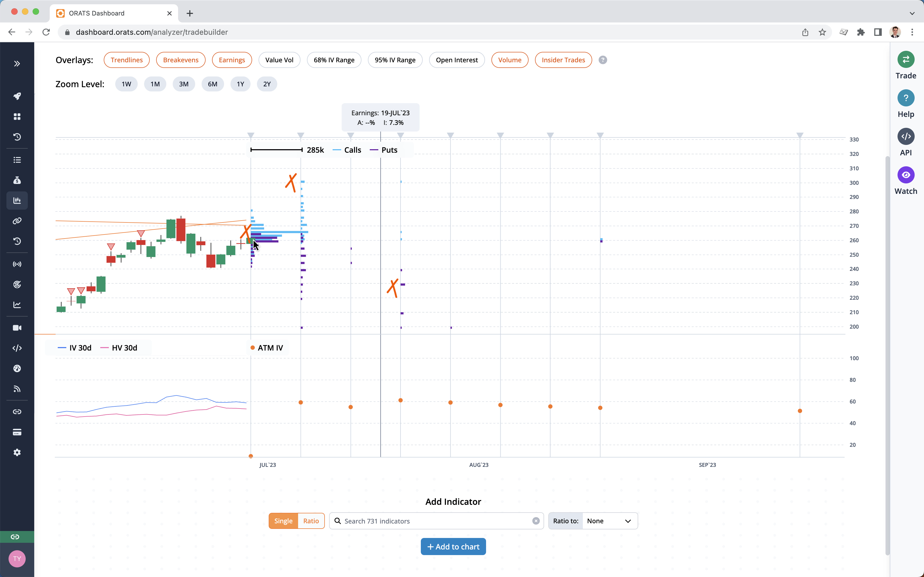This screenshot has height=577, width=924.
Task: Open the API panel icon
Action: 906,136
